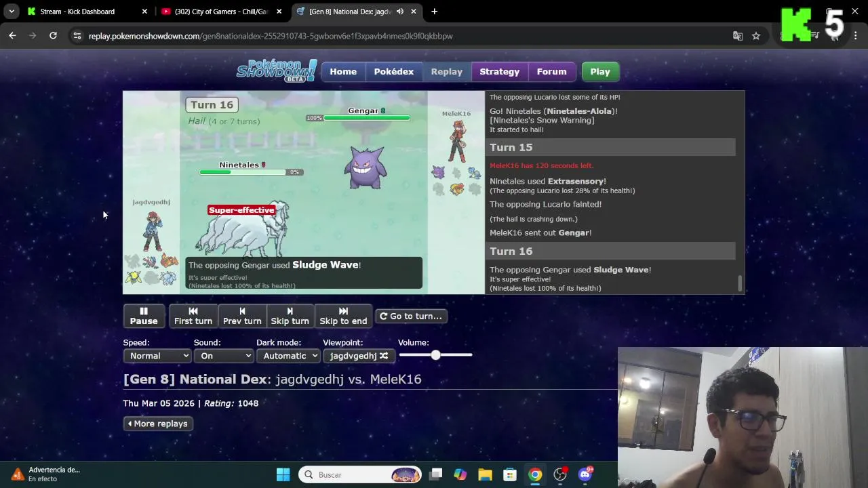Screen dimensions: 868x488
Task: Go back with Prev turn
Action: pos(242,316)
